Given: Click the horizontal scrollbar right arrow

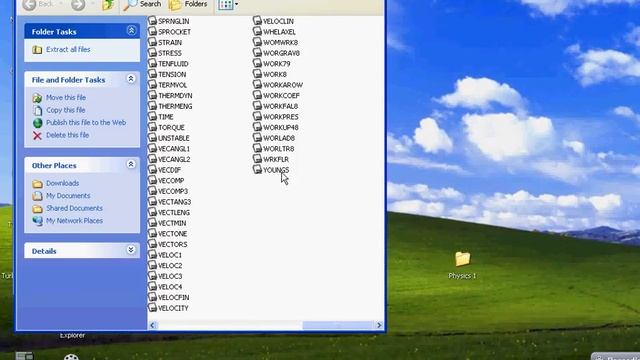Looking at the screenshot, I should tap(379, 325).
